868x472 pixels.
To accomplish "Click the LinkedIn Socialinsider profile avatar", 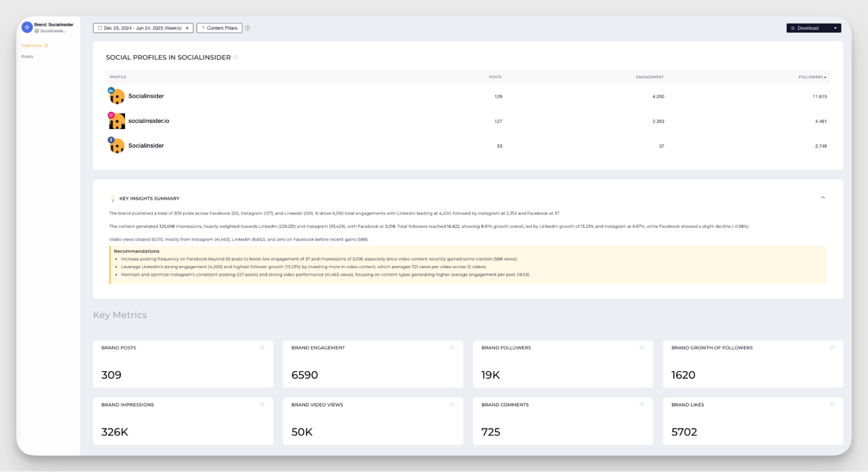I will (x=117, y=96).
